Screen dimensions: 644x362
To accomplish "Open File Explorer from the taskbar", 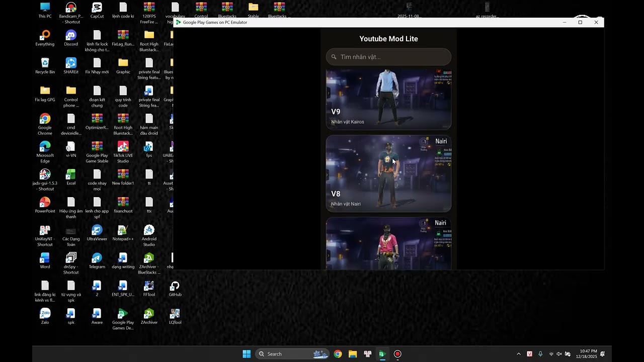I will (353, 354).
